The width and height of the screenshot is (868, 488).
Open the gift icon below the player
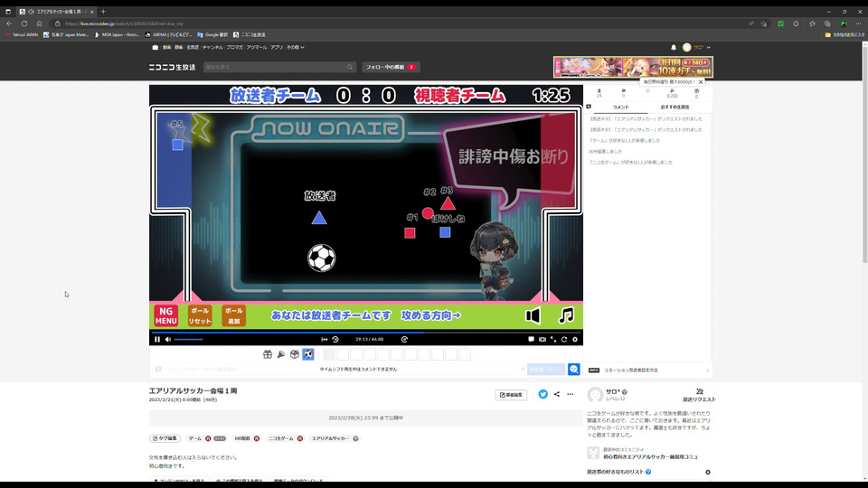tap(268, 354)
